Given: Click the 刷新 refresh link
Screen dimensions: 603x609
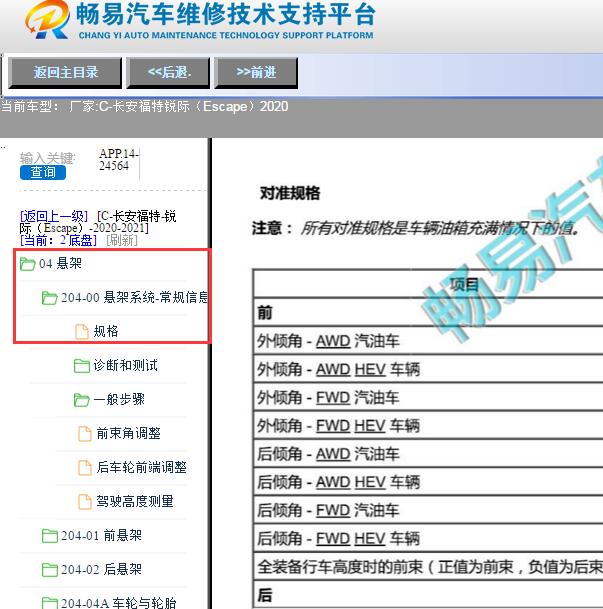Looking at the screenshot, I should tap(122, 240).
